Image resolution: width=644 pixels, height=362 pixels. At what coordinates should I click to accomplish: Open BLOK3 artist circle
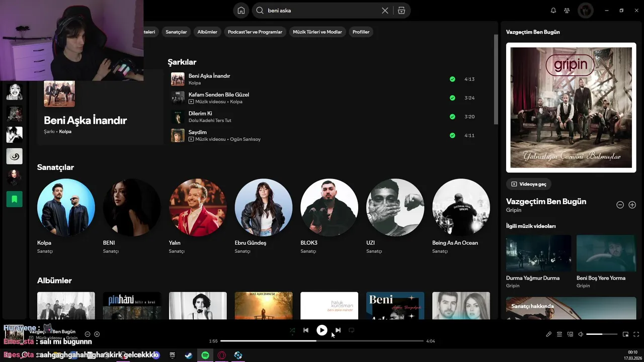(x=330, y=207)
